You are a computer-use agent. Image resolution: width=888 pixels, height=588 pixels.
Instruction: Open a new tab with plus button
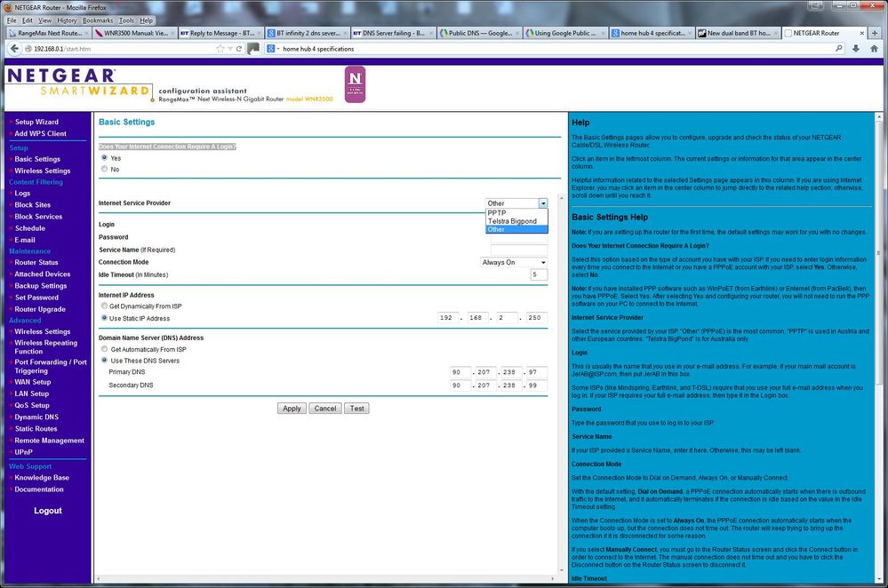pos(875,34)
